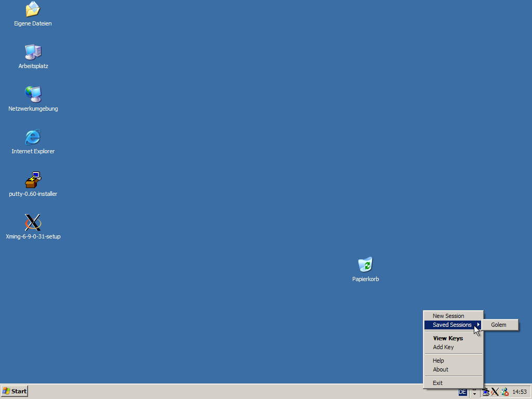Image resolution: width=532 pixels, height=399 pixels.
Task: Open the Eigene Dateien folder icon
Action: point(33,9)
